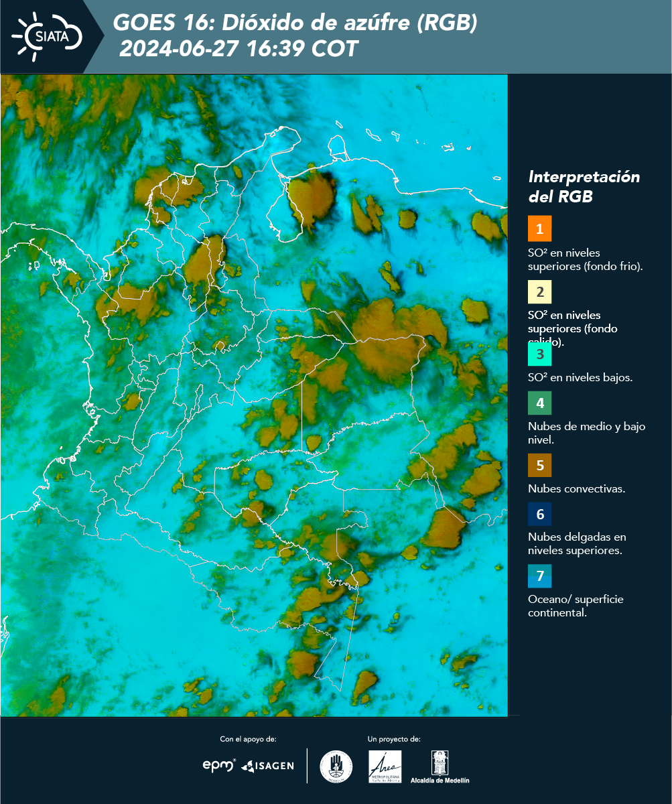672x804 pixels.
Task: Click the round Medellín seal logo
Action: point(336,766)
